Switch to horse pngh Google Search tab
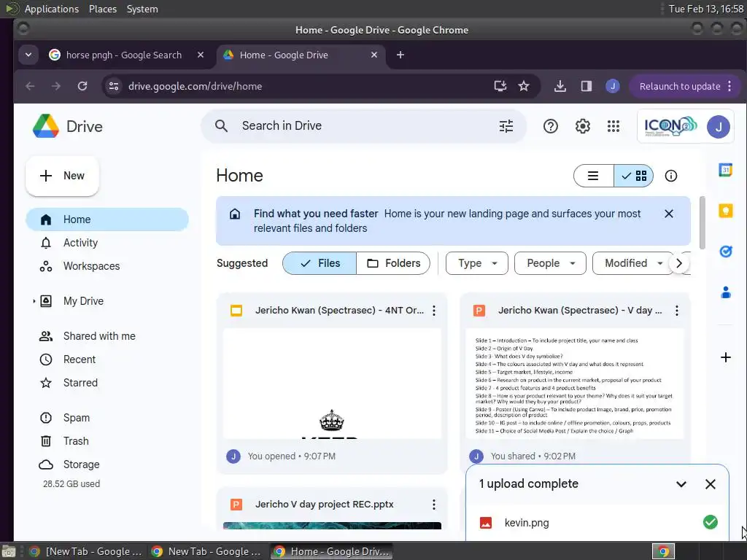Viewport: 747px width, 560px height. pyautogui.click(x=124, y=55)
